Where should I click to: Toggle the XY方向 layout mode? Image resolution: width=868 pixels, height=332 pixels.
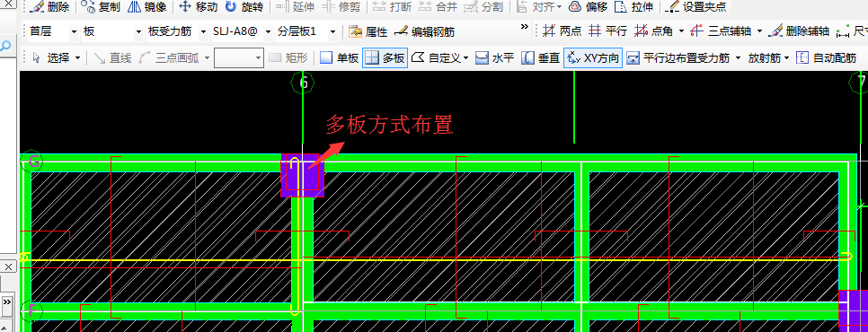593,57
